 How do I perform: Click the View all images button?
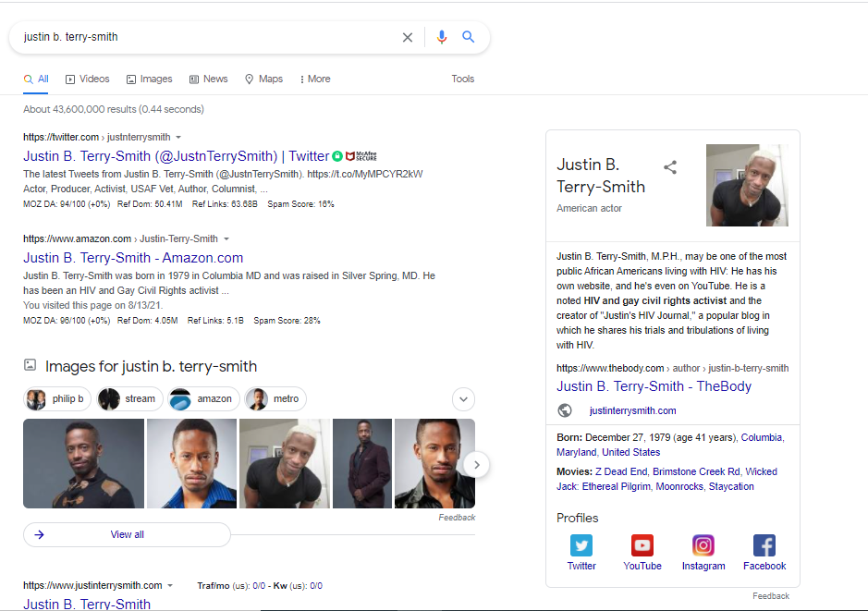tap(127, 534)
